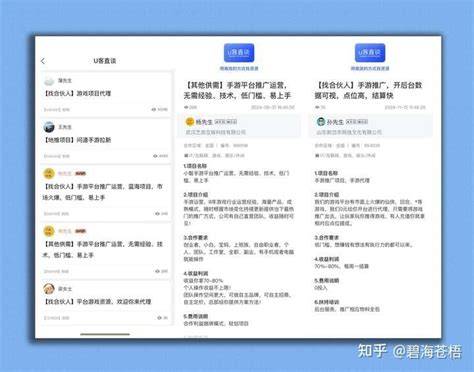Click 3.合作要求 heading in 杨先生 post
The width and height of the screenshot is (474, 372).
[x=196, y=238]
